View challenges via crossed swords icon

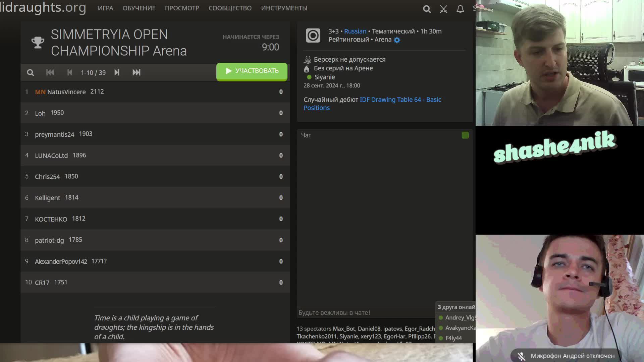click(x=443, y=9)
